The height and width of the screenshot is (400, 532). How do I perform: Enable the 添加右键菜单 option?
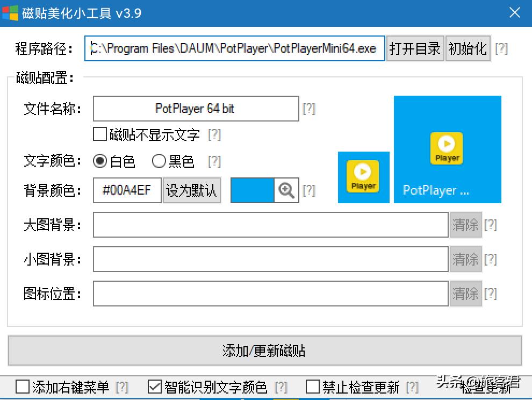23,386
